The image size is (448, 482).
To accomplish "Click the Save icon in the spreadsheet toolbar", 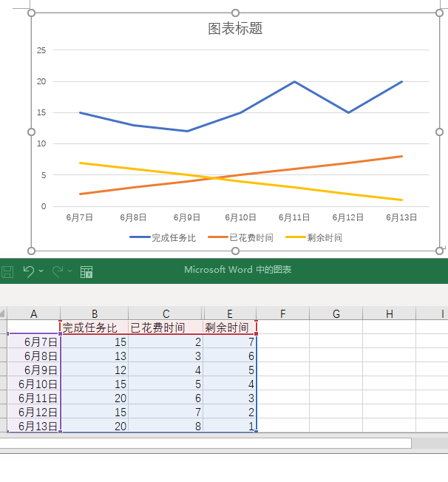I will pyautogui.click(x=7, y=272).
